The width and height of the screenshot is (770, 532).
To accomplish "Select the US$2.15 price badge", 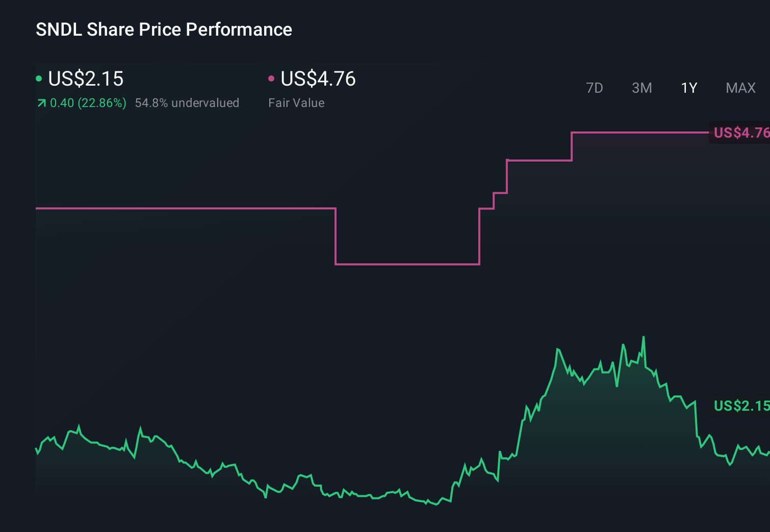I will (x=740, y=406).
